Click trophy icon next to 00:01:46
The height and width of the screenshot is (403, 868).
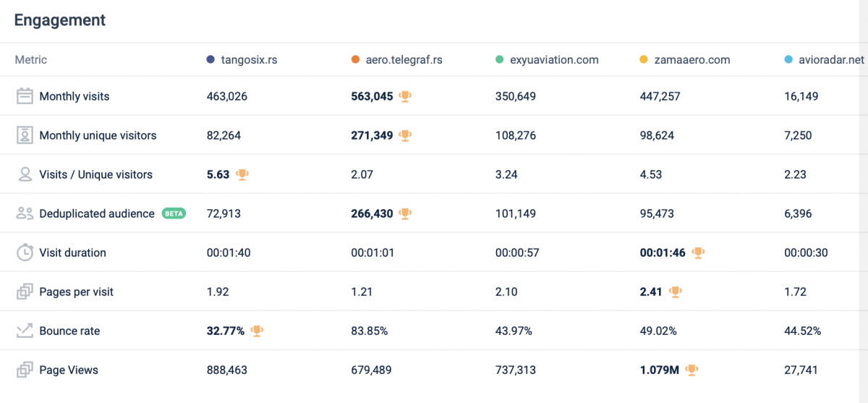click(x=698, y=253)
